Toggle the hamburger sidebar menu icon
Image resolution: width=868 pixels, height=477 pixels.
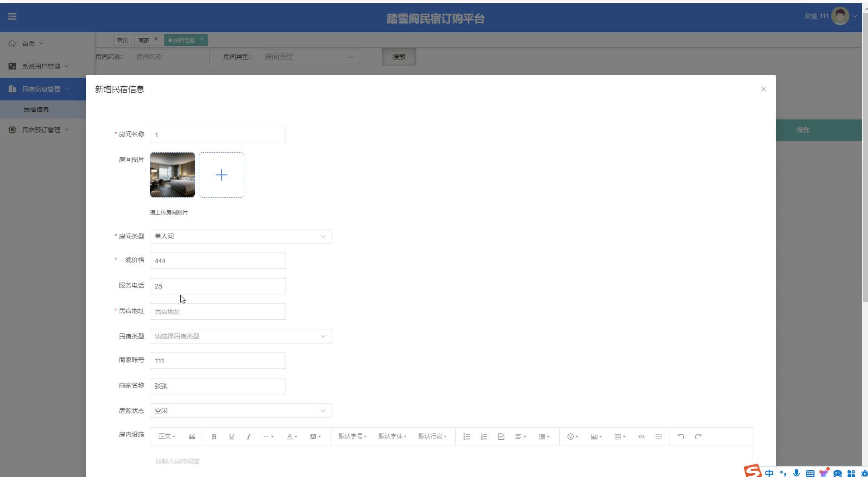coord(12,16)
